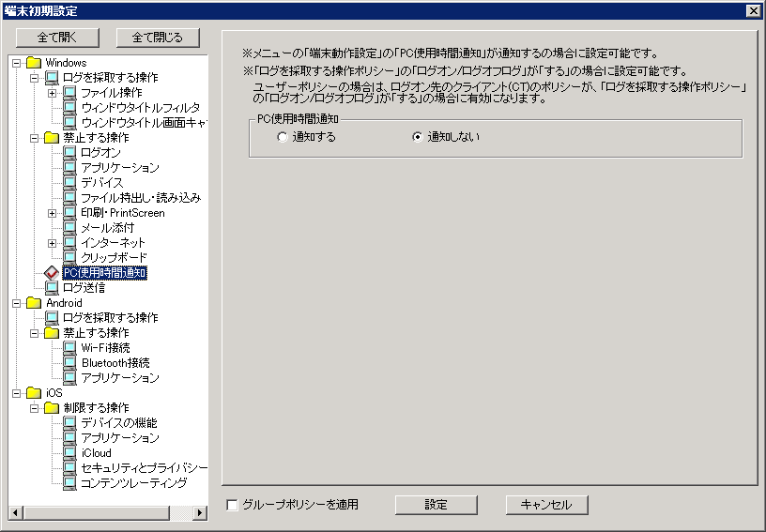Screen dimensions: 766x532
Task: Click the デバイスの機能 icon
Action: [x=69, y=422]
